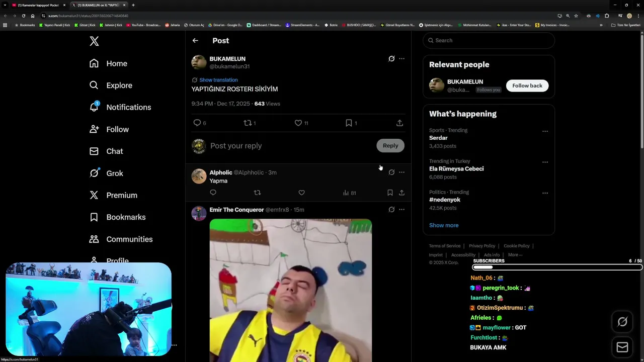
Task: Open Emir The Conqueror's profile
Action: click(x=236, y=210)
